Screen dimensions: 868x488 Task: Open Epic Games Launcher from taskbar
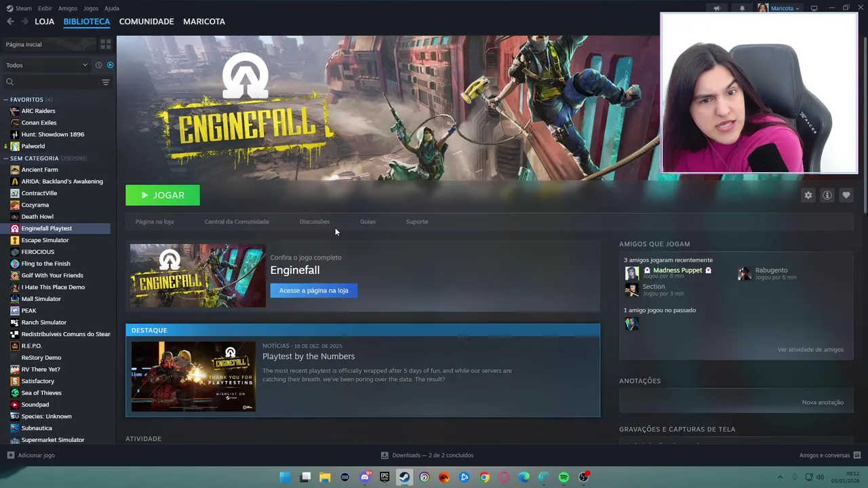[384, 477]
